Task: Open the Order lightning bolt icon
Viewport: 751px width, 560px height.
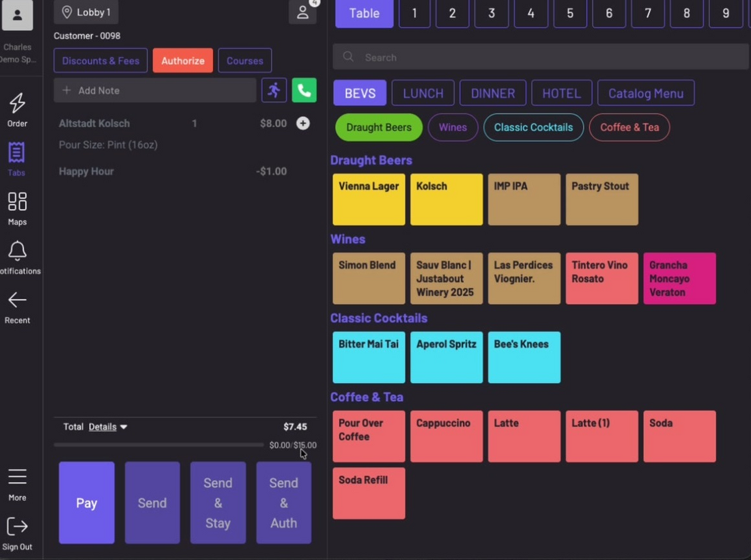Action: 17,102
